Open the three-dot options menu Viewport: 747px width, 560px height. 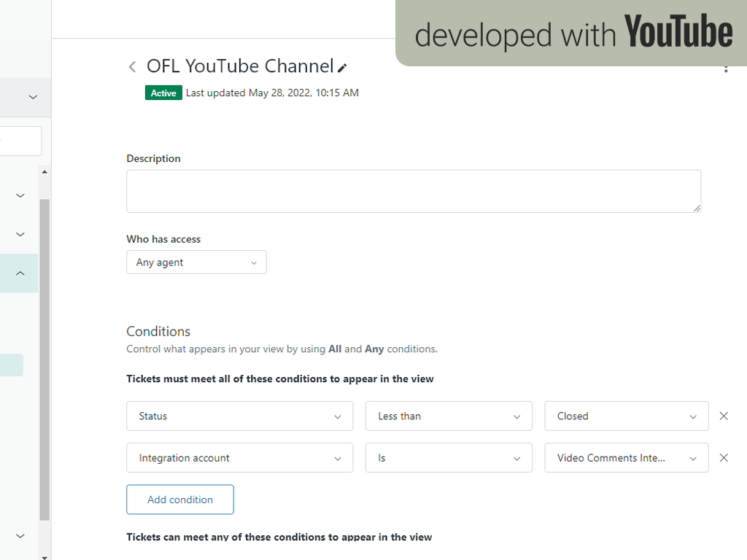725,68
